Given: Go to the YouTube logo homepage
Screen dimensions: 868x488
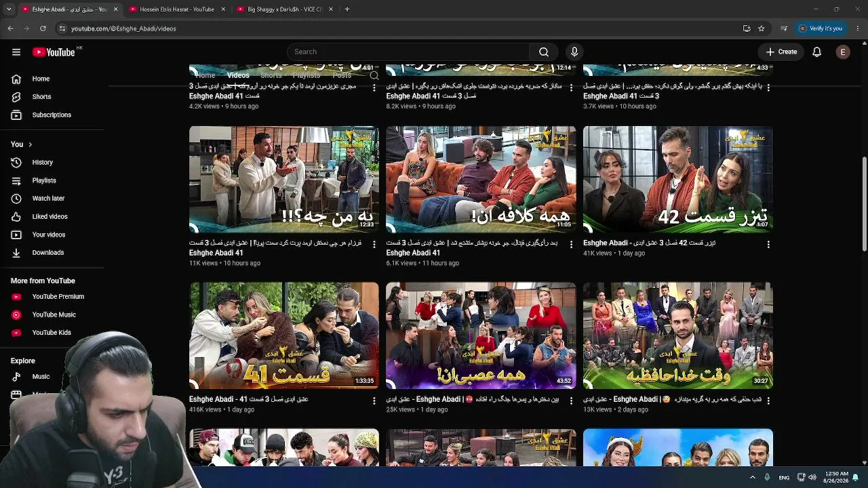Looking at the screenshot, I should [x=54, y=52].
